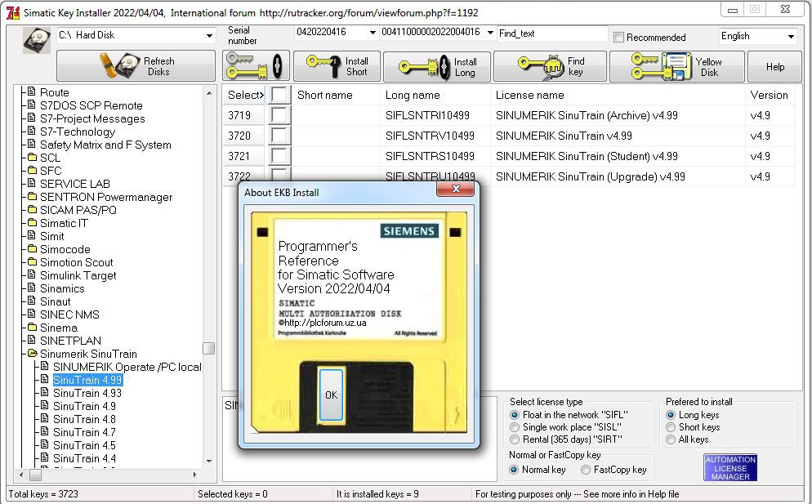Select Simit tree item
The image size is (812, 504).
point(51,236)
